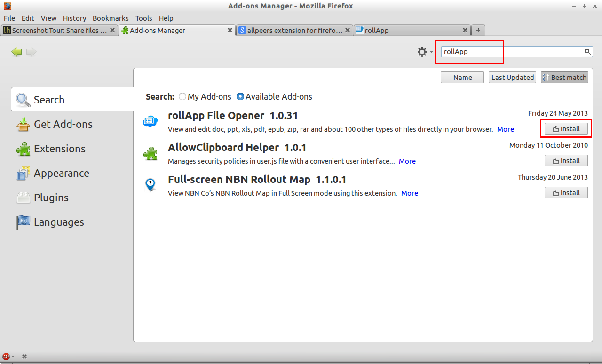Open the Appearance category
Viewport: 602px width, 364px height.
point(72,173)
